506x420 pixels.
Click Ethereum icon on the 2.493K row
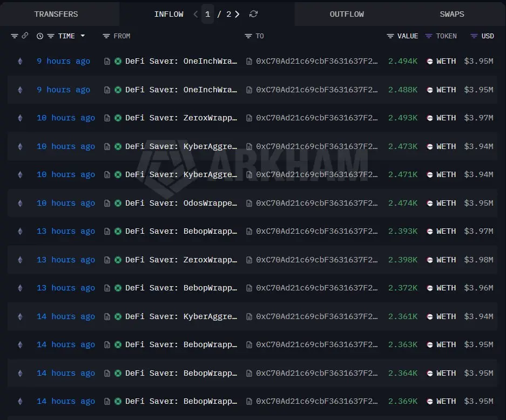(x=21, y=118)
